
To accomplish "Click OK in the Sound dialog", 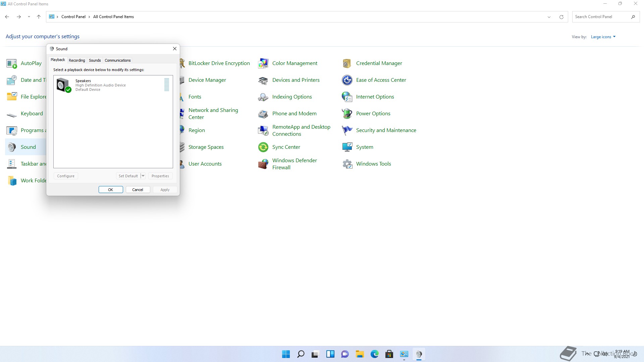I will point(111,190).
